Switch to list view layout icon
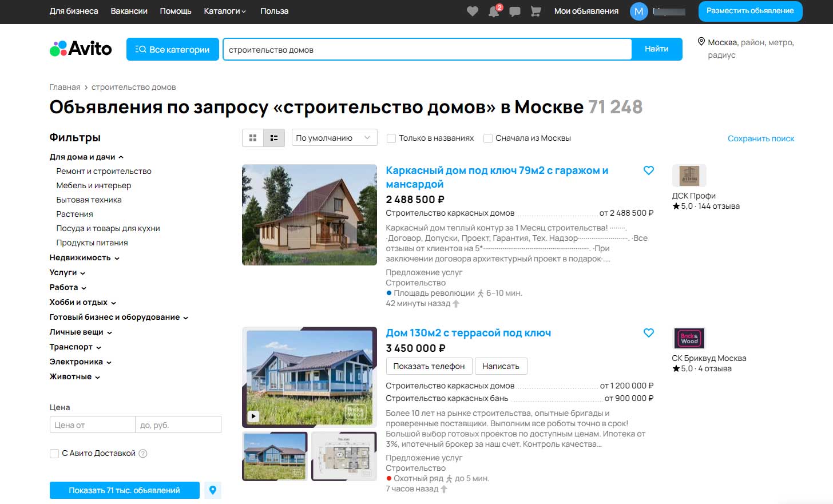Screen dimensions: 833x504 click(274, 138)
